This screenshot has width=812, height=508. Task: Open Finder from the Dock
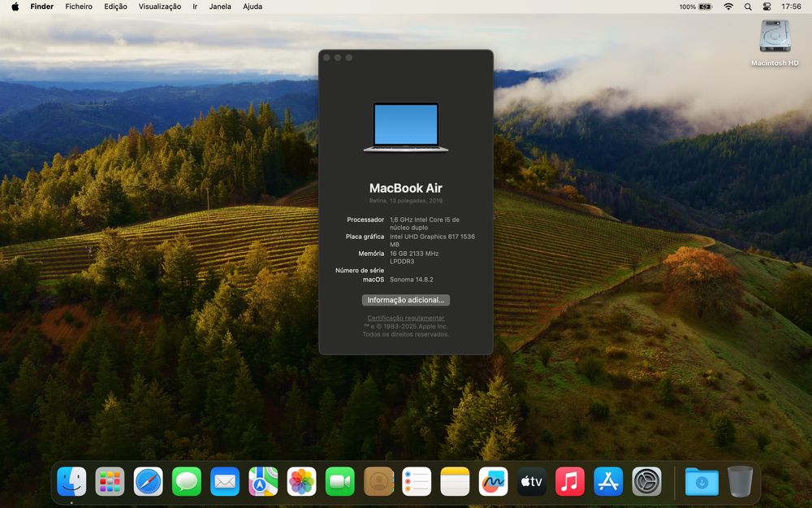click(x=71, y=481)
